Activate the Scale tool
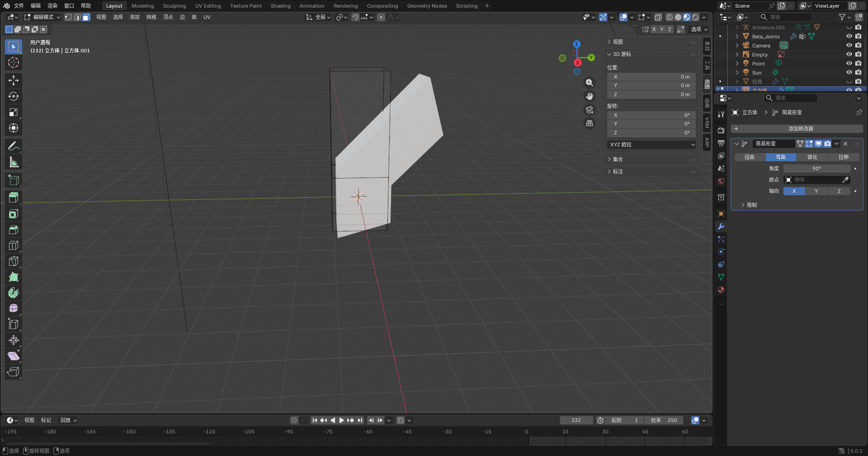Image resolution: width=868 pixels, height=456 pixels. 14,112
